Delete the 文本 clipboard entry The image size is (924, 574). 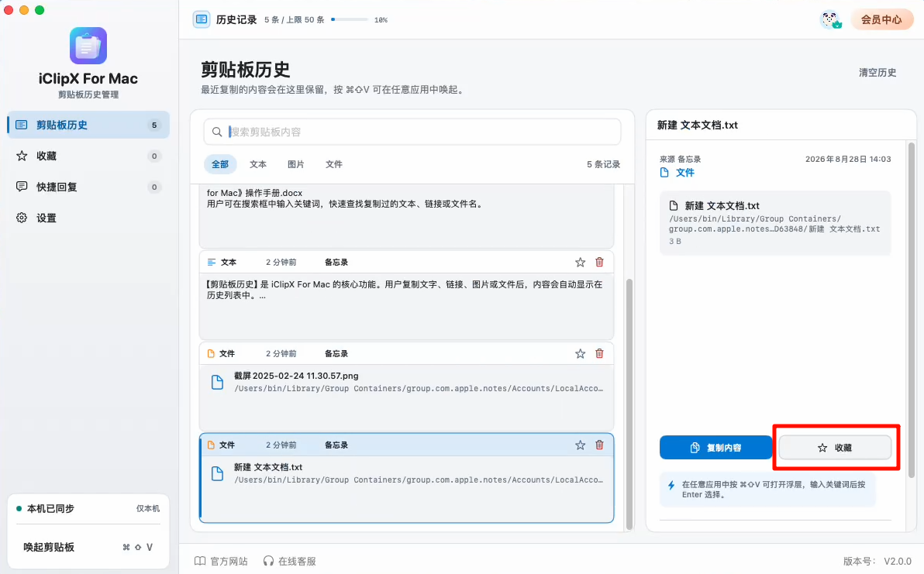[x=599, y=262]
